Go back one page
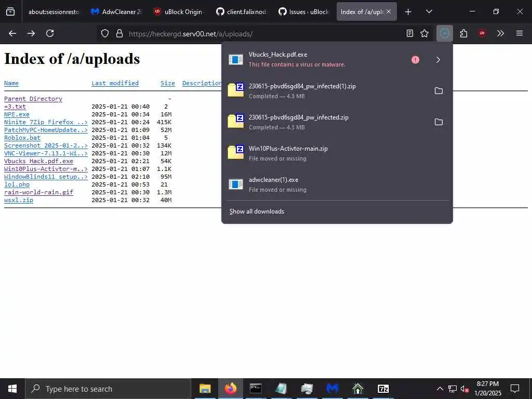The height and width of the screenshot is (399, 532). [x=12, y=33]
